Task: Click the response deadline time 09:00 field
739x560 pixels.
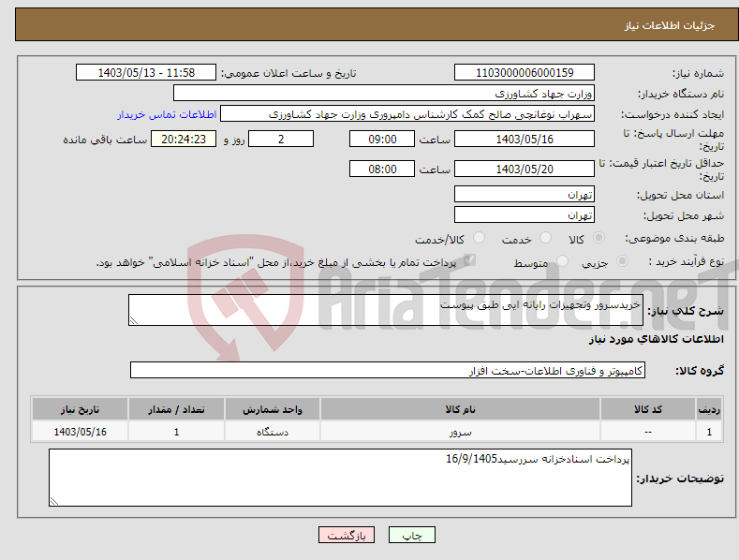Action: coord(382,139)
